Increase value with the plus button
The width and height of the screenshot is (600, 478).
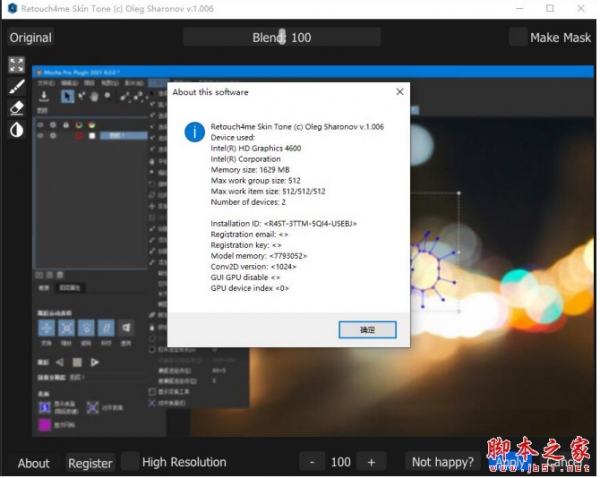point(371,462)
